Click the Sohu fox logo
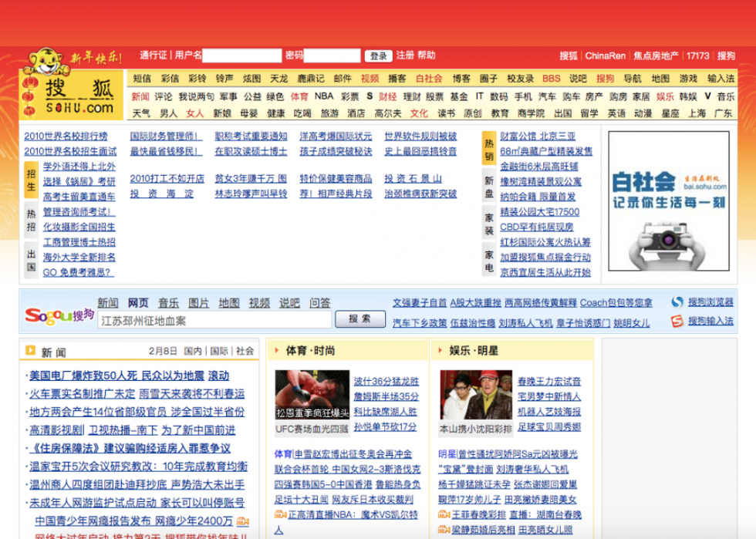The image size is (756, 539). [x=73, y=95]
